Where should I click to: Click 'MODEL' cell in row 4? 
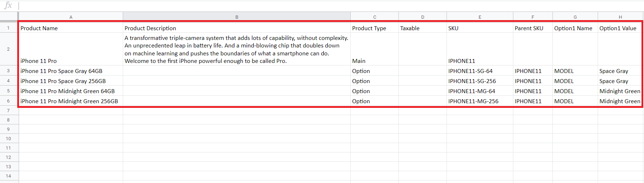pyautogui.click(x=575, y=81)
